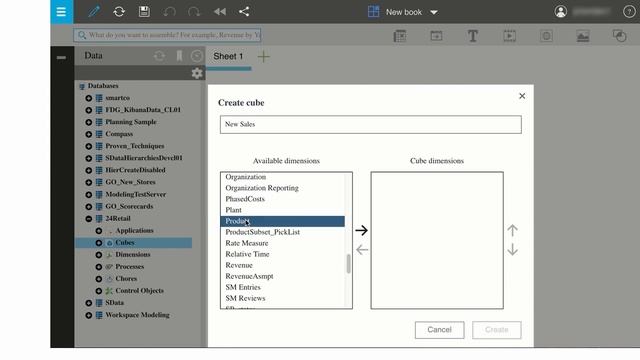
Task: Select 'PhasedCosts' dimension
Action: coord(245,199)
